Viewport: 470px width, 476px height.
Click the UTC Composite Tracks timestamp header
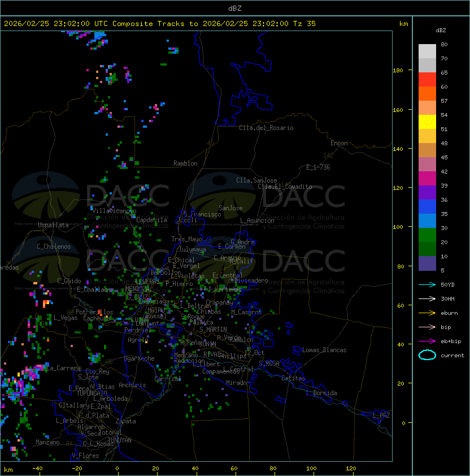click(x=160, y=24)
